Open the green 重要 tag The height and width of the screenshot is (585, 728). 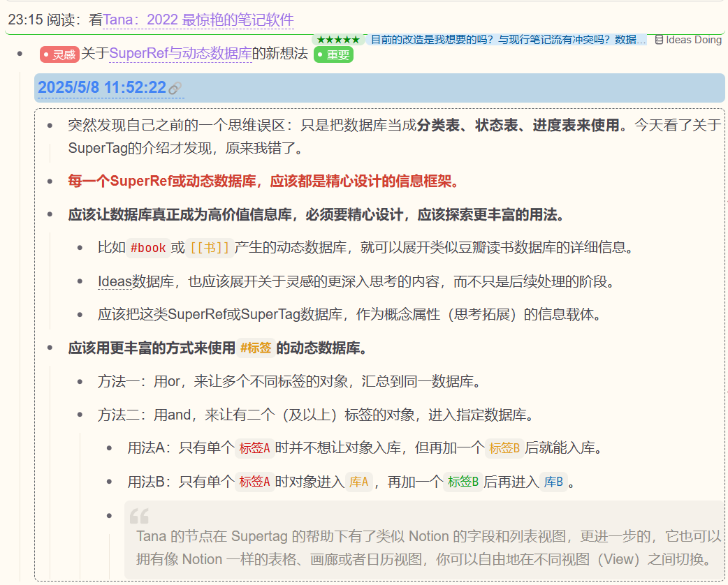click(333, 54)
